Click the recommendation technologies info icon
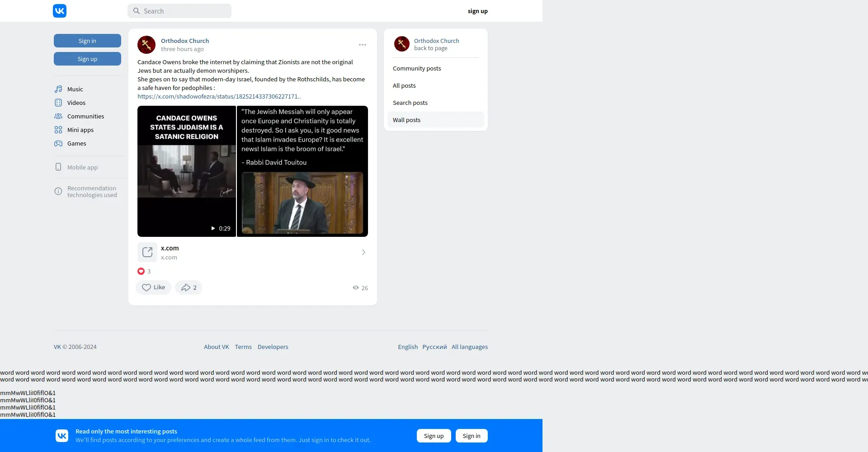Viewport: 868px width, 452px height. click(58, 191)
